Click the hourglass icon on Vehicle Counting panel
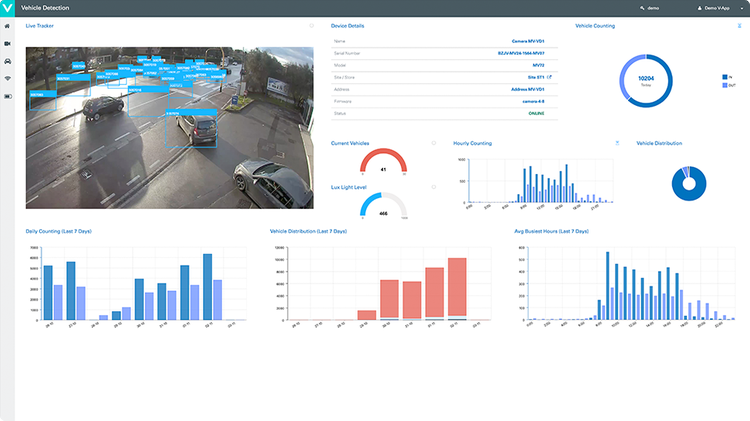This screenshot has width=750, height=421. coord(739,26)
